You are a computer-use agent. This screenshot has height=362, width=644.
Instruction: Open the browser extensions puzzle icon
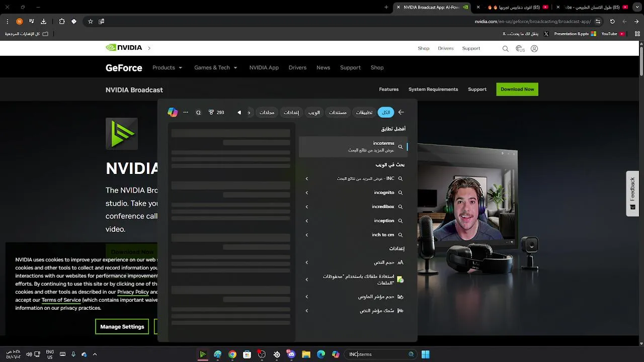click(62, 22)
